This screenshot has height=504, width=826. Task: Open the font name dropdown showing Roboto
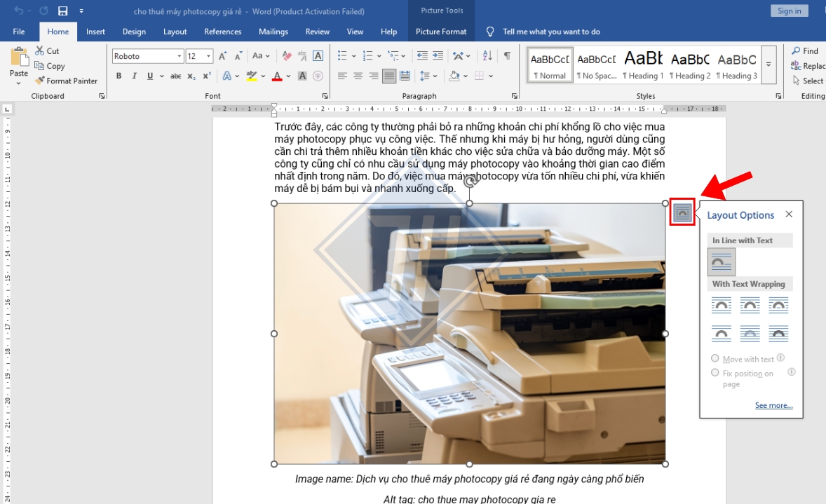tap(180, 56)
